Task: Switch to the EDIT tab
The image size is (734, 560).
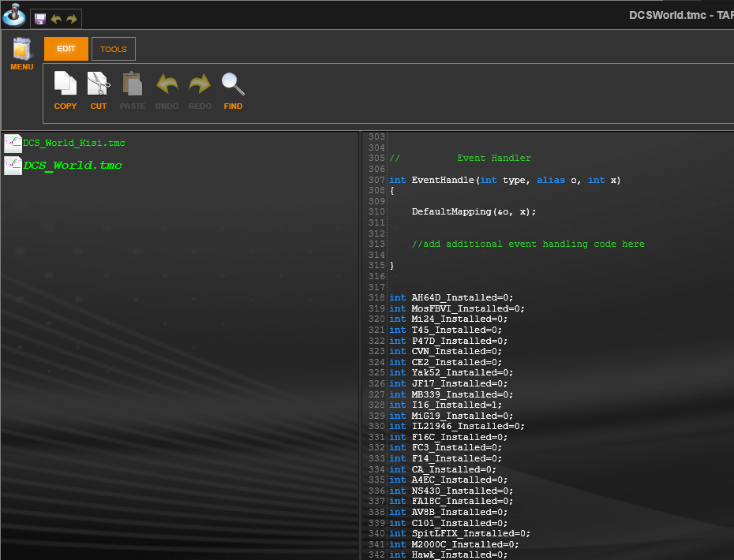Action: pyautogui.click(x=66, y=49)
